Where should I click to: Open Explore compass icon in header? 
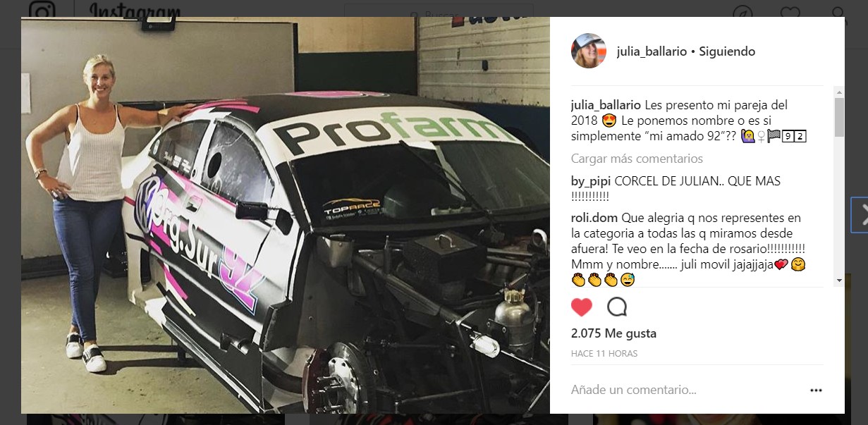coord(742,13)
